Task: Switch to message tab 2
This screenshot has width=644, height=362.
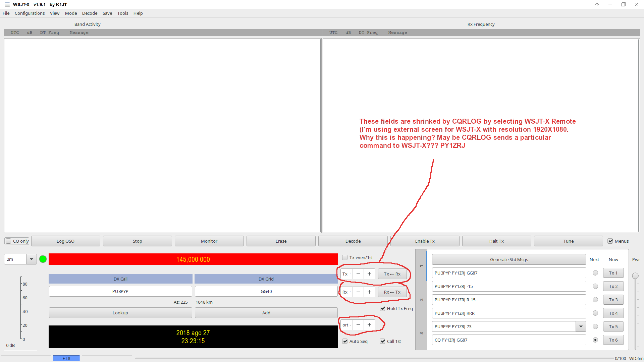Action: point(421,299)
